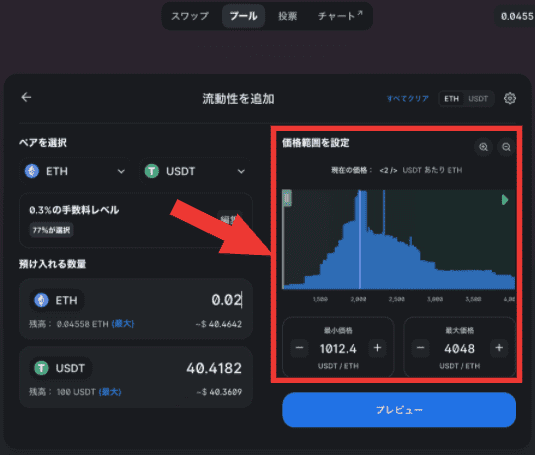Image resolution: width=535 pixels, height=455 pixels.
Task: Decrease maximum price with minus button
Action: 421,348
